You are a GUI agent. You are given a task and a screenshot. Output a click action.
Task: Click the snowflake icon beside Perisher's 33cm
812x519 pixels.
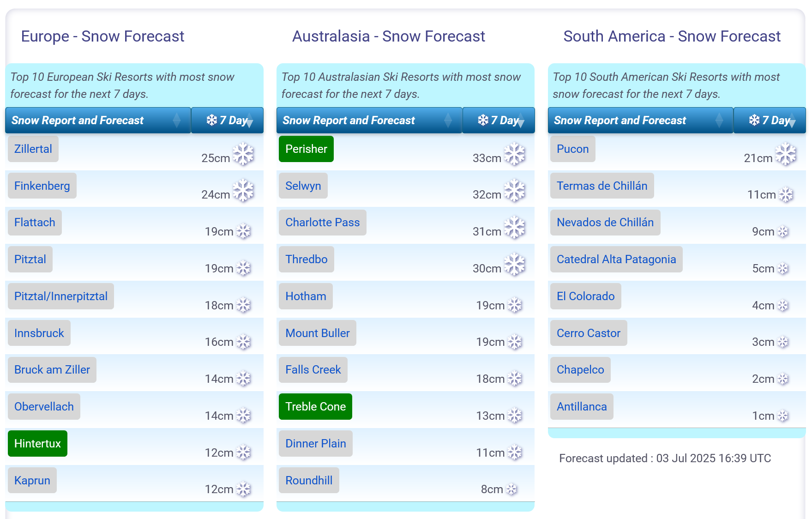tap(514, 154)
